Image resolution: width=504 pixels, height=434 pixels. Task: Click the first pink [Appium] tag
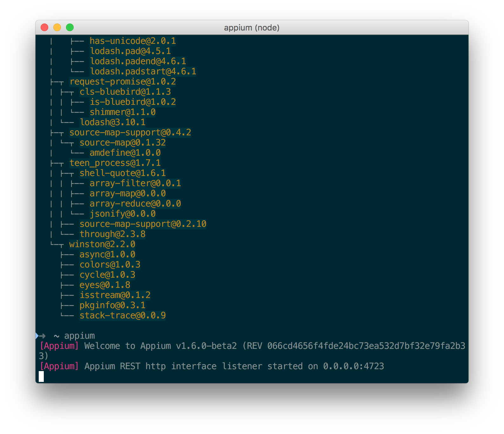click(59, 346)
